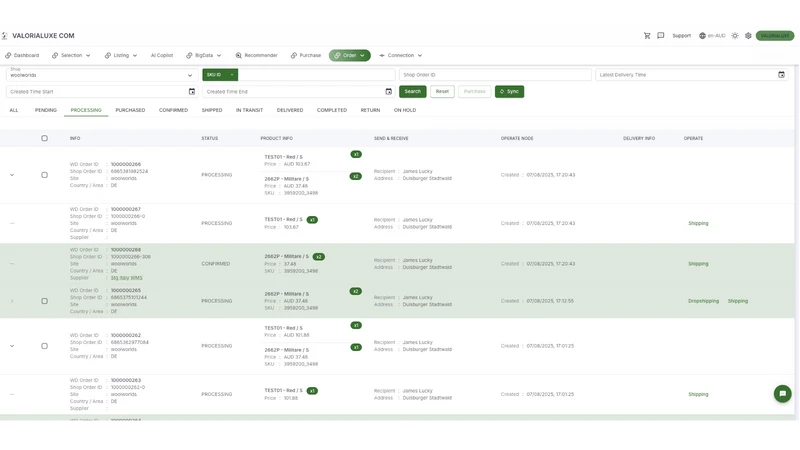Image resolution: width=800 pixels, height=450 pixels.
Task: Expand the Connection menu
Action: tap(401, 55)
